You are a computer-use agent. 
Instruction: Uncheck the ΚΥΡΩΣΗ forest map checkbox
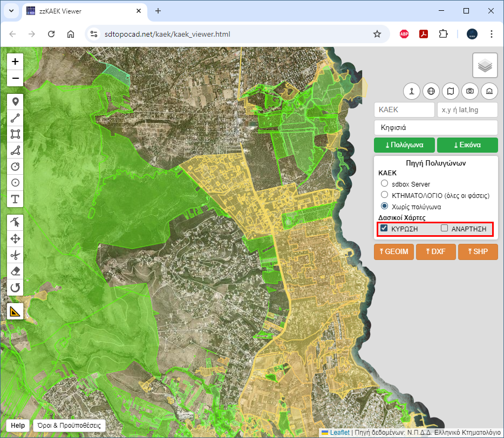click(384, 228)
